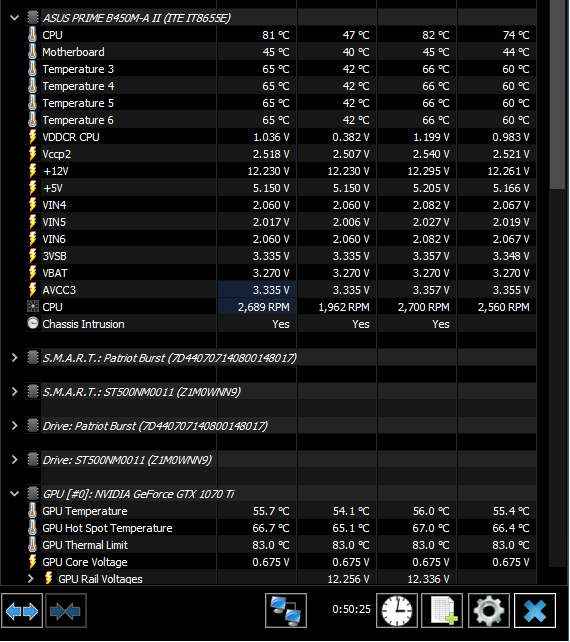Click the blue X close sensors button
This screenshot has height=642, width=570.
(x=535, y=610)
